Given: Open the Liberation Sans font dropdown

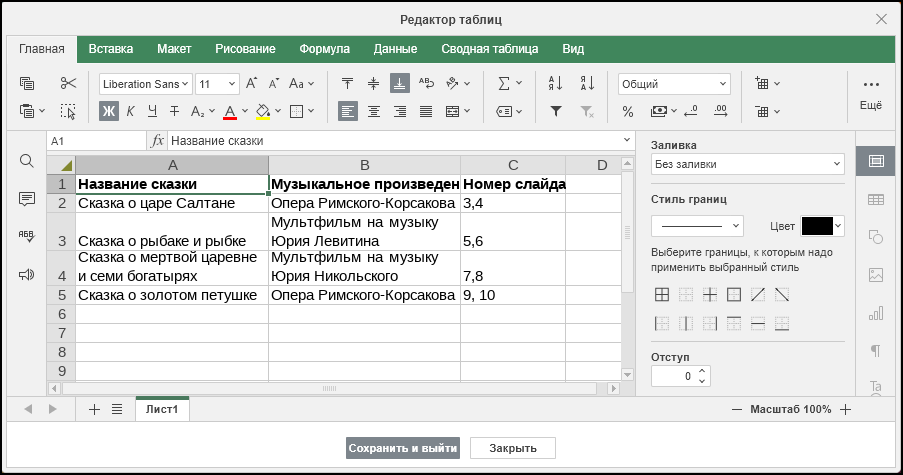Looking at the screenshot, I should (x=146, y=84).
